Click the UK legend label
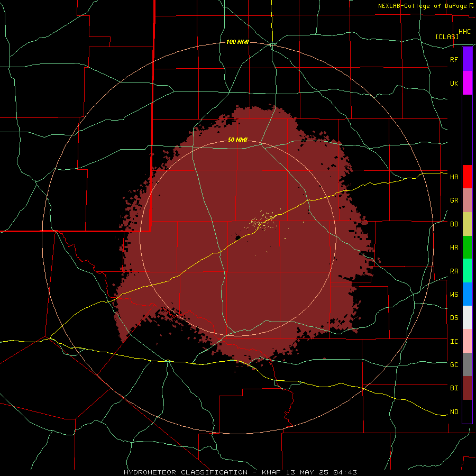476x476 pixels. pyautogui.click(x=454, y=83)
